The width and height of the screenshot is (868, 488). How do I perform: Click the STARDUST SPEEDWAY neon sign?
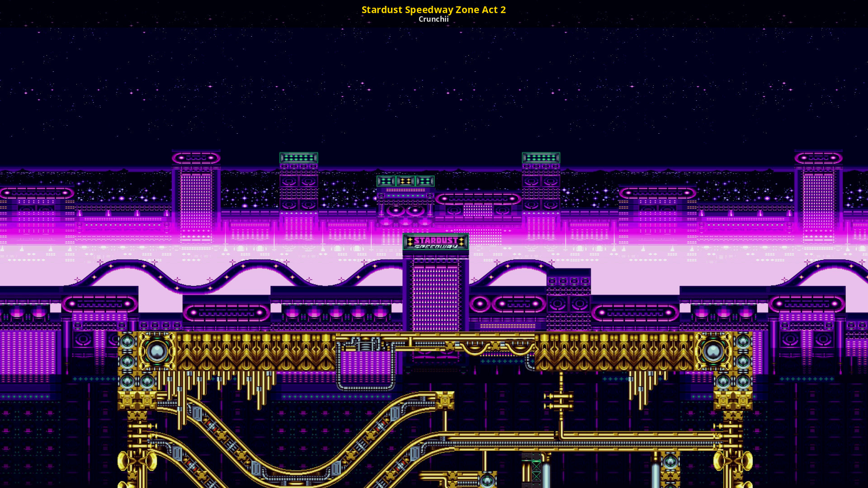[435, 242]
